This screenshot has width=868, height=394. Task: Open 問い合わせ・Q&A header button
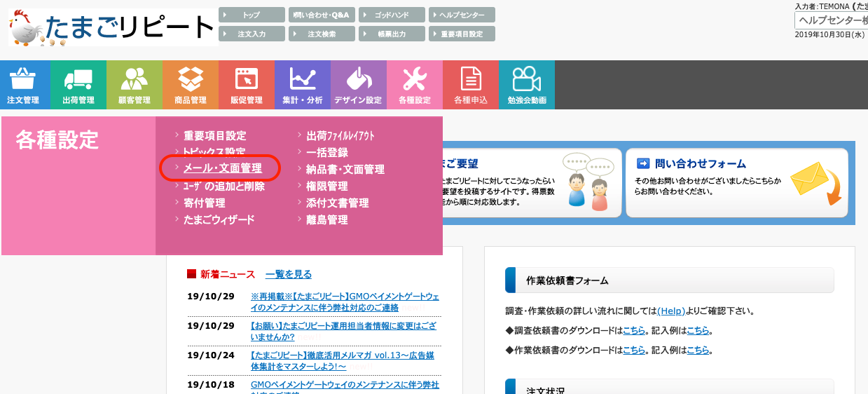point(322,15)
